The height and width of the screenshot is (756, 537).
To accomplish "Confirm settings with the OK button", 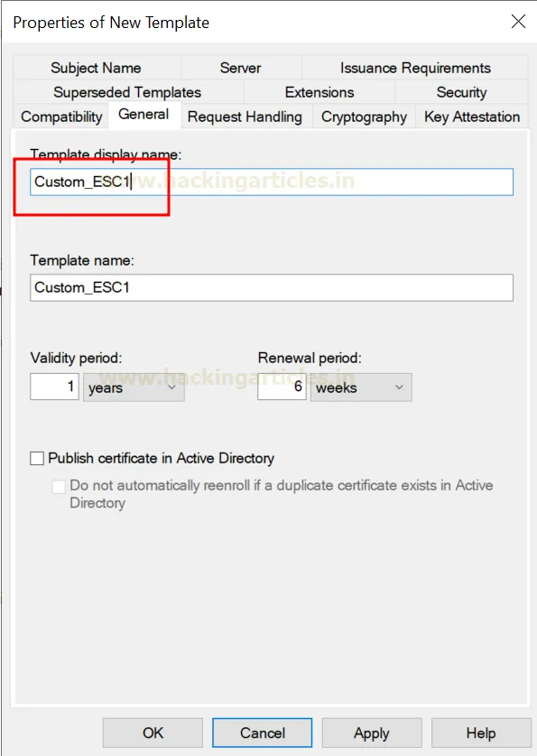I will (152, 733).
